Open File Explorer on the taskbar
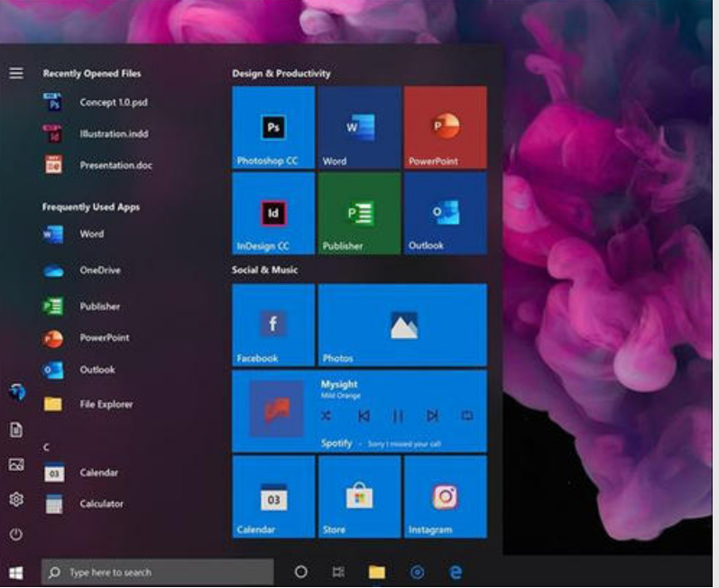Viewport: 719px width, 588px height. [377, 572]
